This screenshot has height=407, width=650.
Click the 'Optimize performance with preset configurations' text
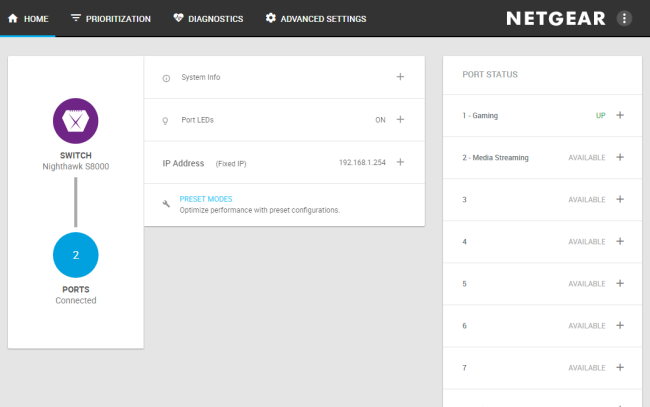coord(260,210)
